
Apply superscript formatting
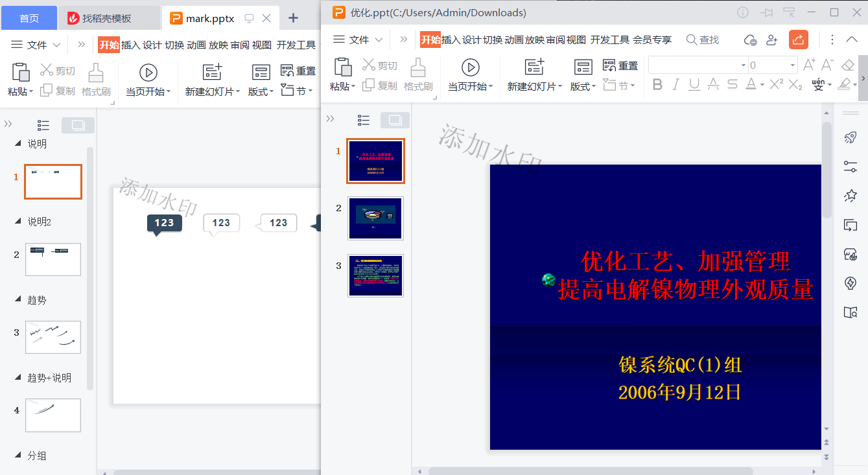coord(777,84)
